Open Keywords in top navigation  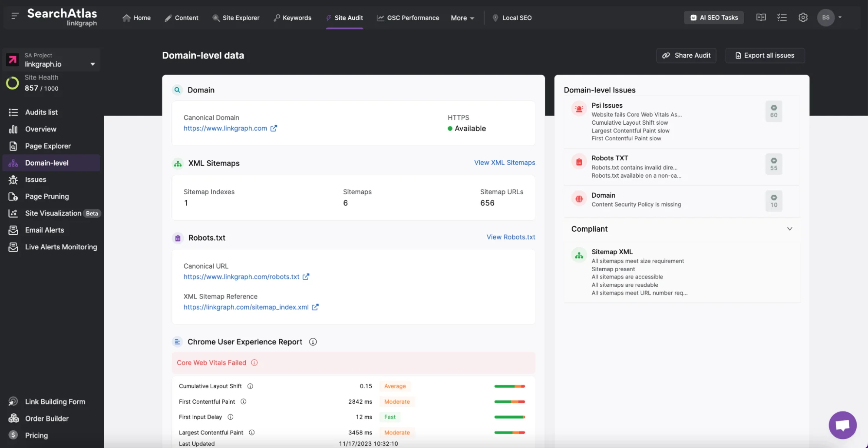pyautogui.click(x=292, y=18)
